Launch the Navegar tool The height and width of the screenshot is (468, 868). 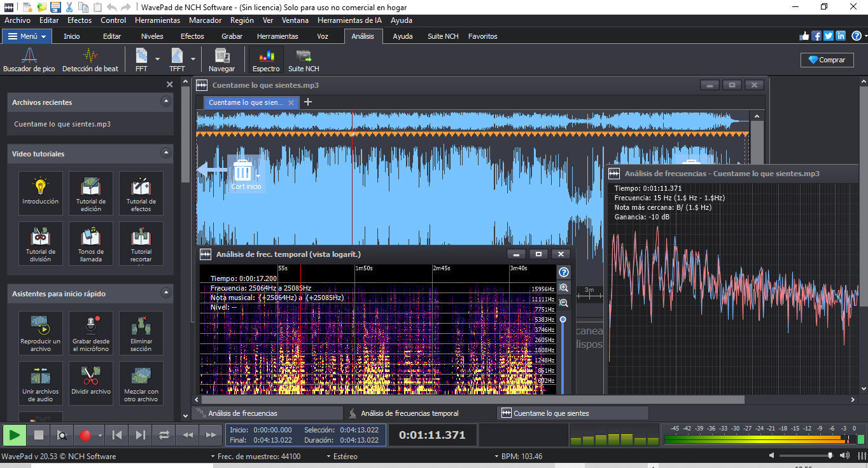[x=221, y=59]
